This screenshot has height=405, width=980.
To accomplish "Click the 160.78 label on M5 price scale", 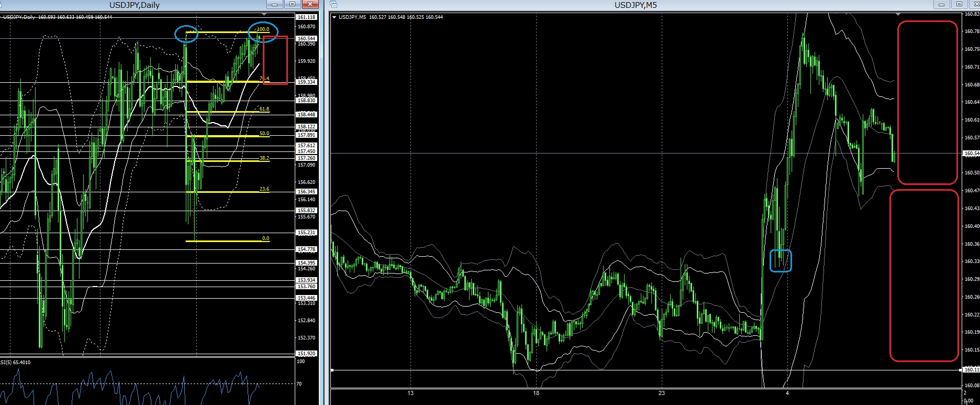I will coord(972,31).
